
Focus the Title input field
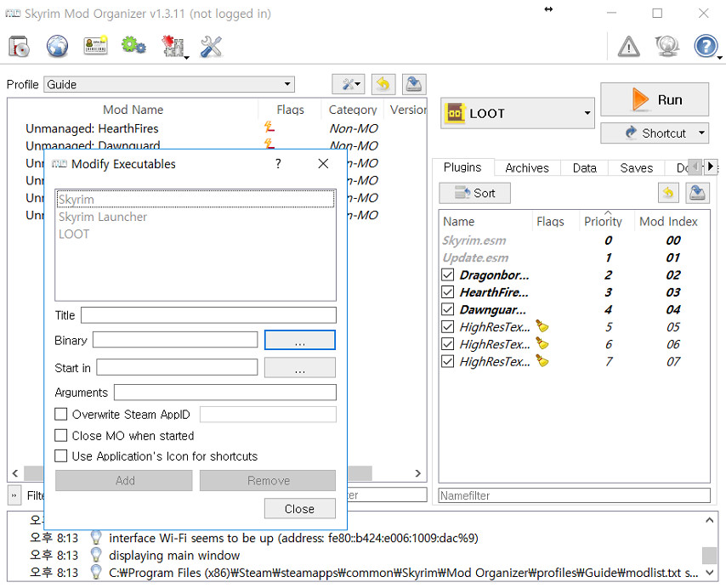coord(208,315)
